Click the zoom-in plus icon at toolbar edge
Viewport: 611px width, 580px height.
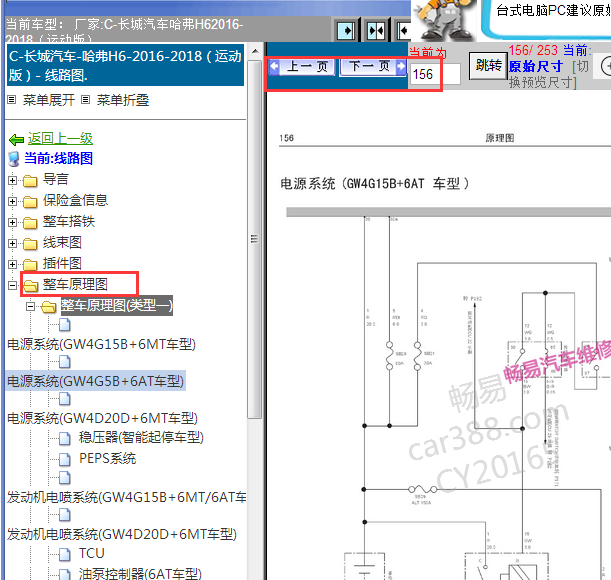606,66
